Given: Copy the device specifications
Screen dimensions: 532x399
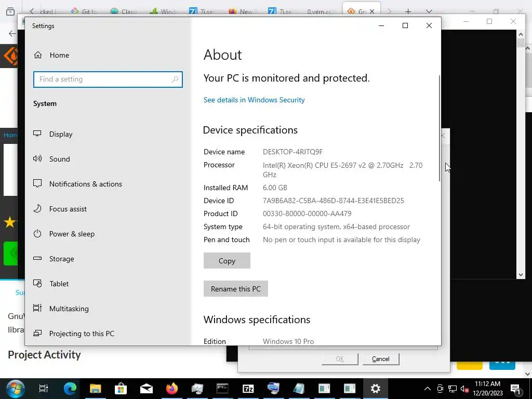Looking at the screenshot, I should click(227, 261).
